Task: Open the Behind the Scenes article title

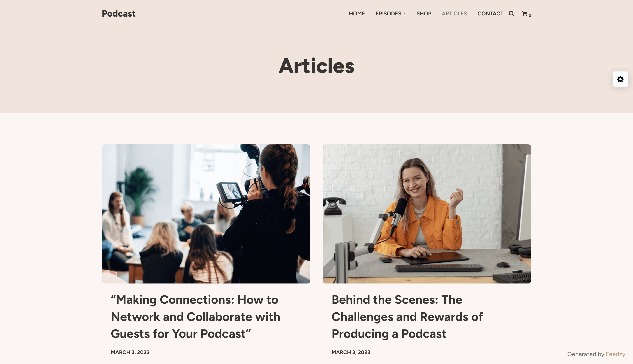Action: click(407, 317)
